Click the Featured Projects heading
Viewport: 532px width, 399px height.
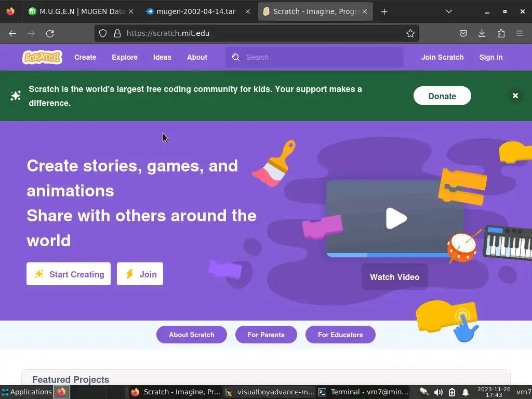(x=71, y=379)
